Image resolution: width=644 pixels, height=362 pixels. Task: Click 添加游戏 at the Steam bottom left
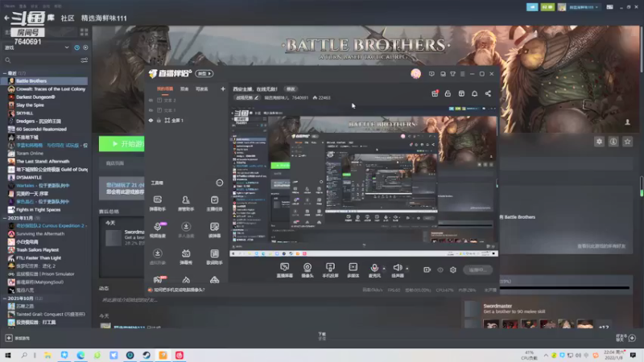[x=18, y=338]
